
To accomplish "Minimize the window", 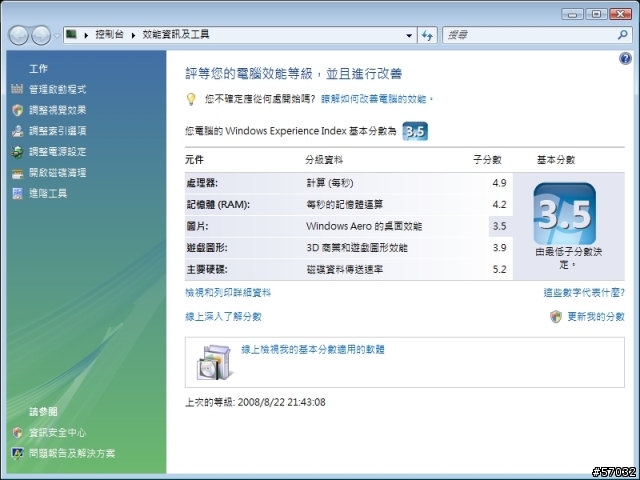I will 572,14.
